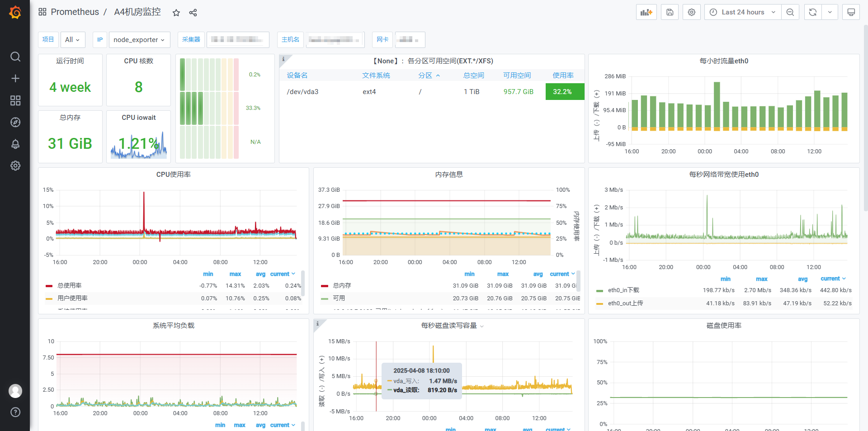868x431 pixels.
Task: Open the Grafana home logo
Action: [15, 12]
